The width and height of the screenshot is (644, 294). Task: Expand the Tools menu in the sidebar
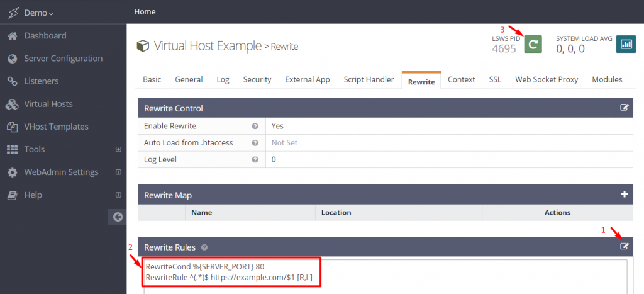[x=118, y=150]
